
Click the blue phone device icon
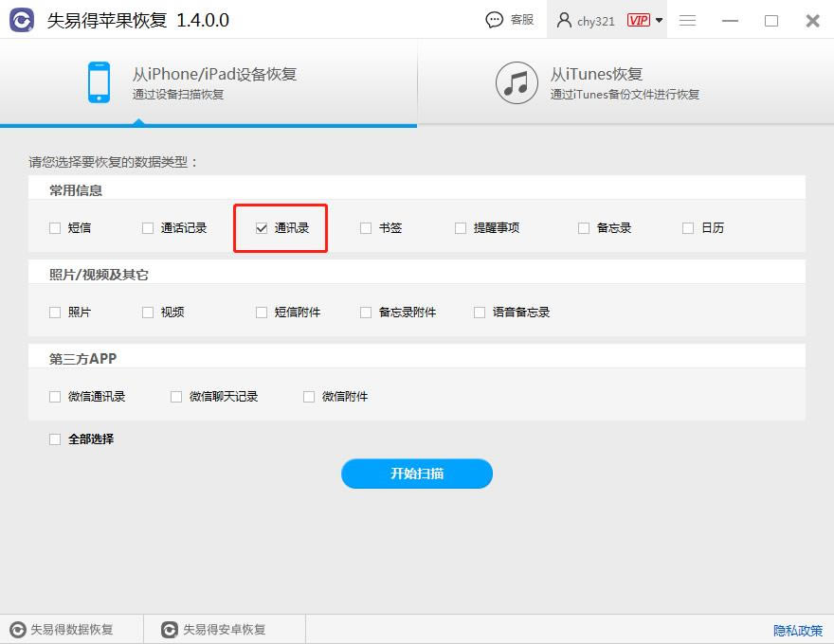point(99,82)
